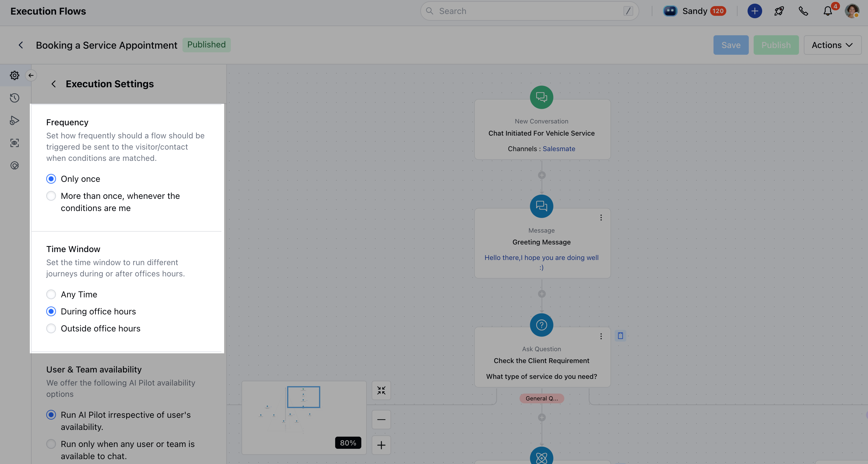Image resolution: width=868 pixels, height=464 pixels.
Task: Select Only once frequency
Action: [x=51, y=179]
